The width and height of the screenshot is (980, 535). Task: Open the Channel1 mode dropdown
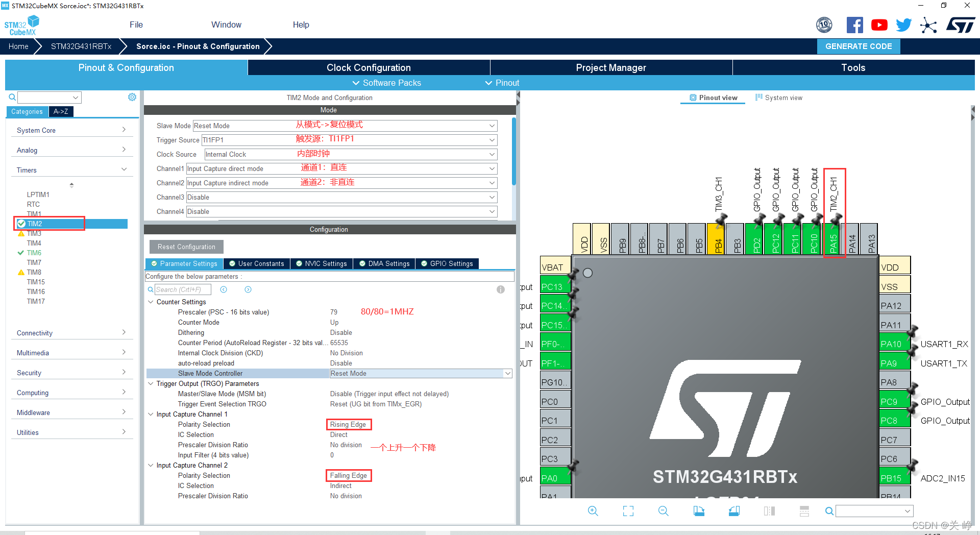[x=341, y=168]
